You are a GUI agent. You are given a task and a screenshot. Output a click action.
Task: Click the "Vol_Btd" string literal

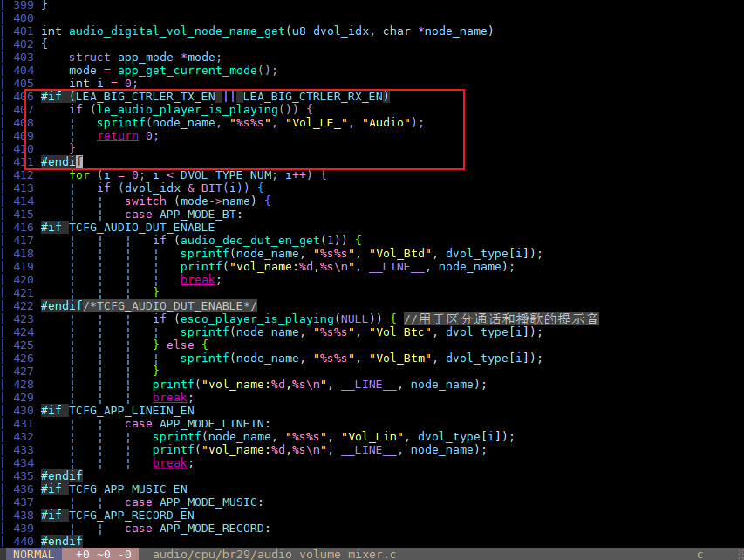(x=400, y=254)
